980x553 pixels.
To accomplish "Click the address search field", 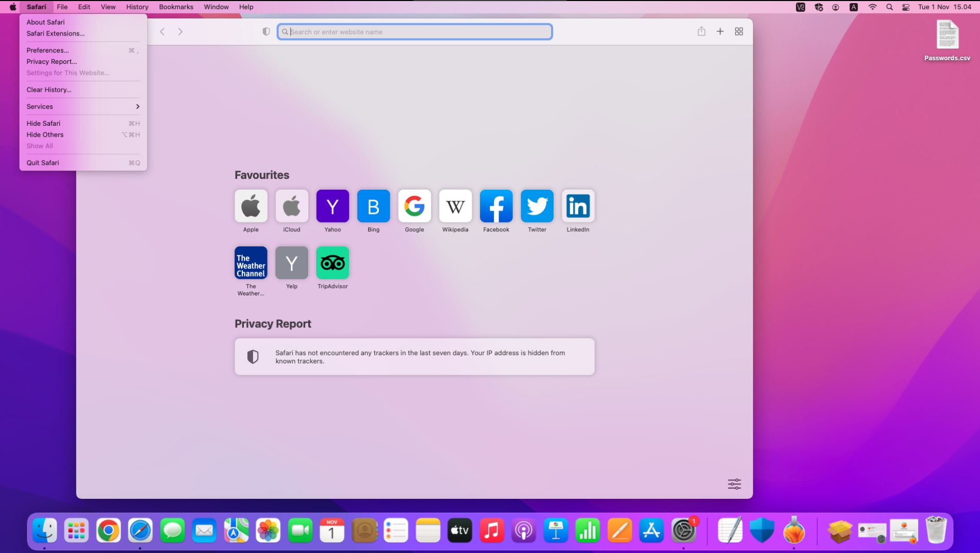I will click(x=415, y=31).
